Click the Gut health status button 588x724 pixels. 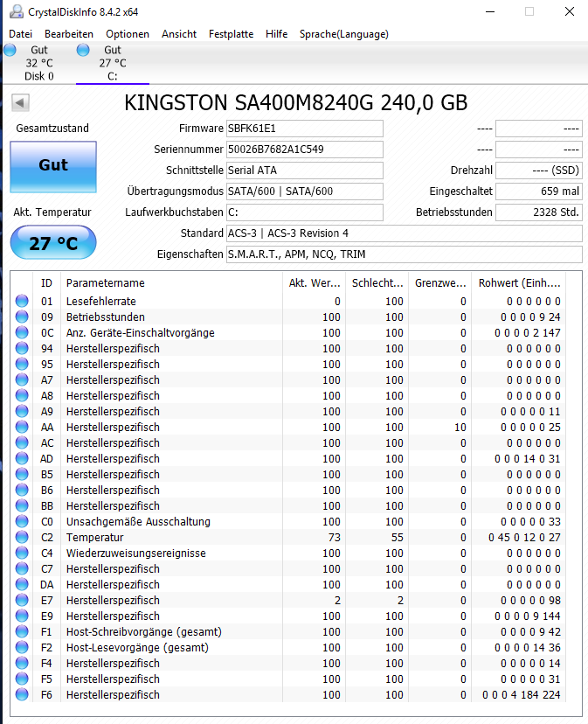click(53, 167)
